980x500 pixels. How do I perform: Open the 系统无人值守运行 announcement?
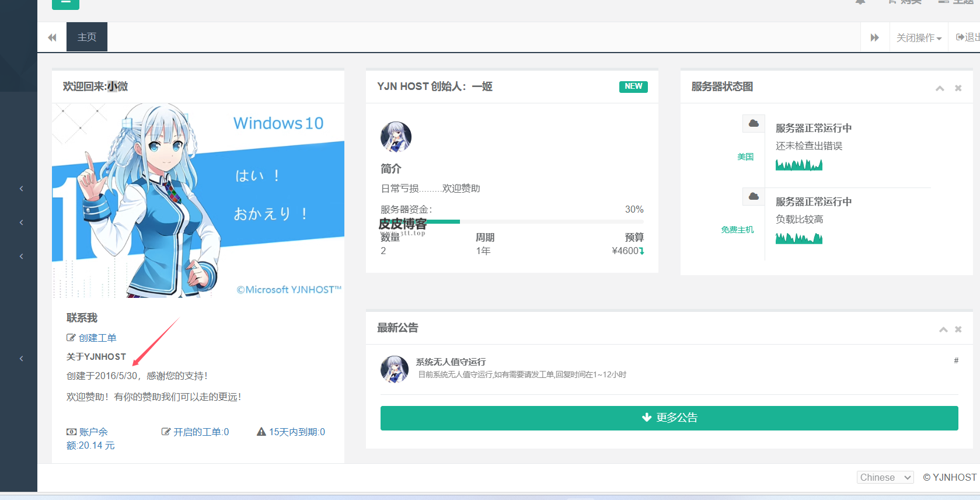pos(451,362)
